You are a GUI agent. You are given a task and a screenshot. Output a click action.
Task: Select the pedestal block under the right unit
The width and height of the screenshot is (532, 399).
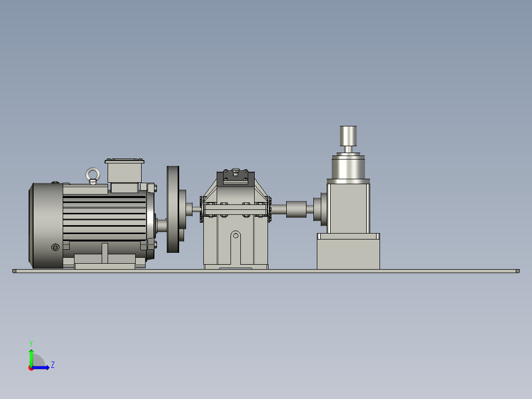coord(348,251)
